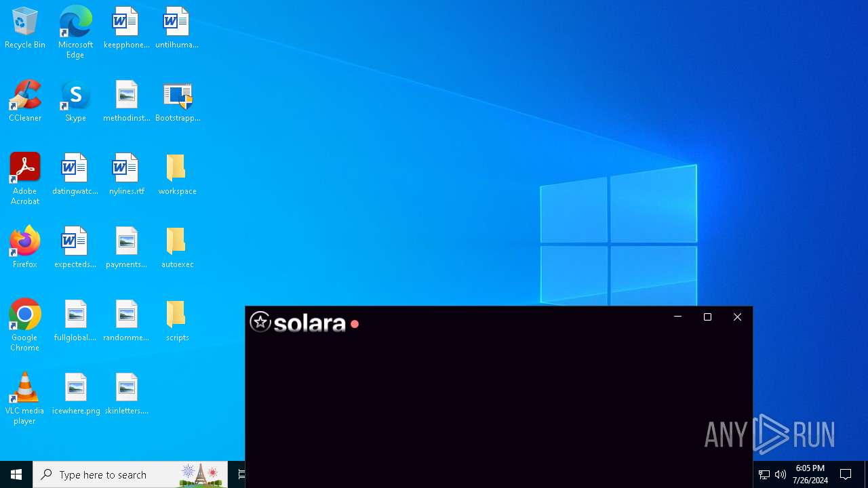868x488 pixels.
Task: Select the keepphone Word document
Action: pos(126,28)
